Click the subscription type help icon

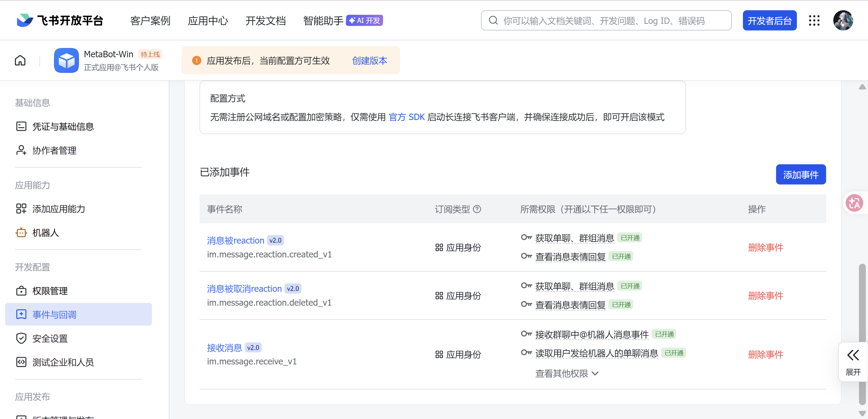pyautogui.click(x=477, y=209)
